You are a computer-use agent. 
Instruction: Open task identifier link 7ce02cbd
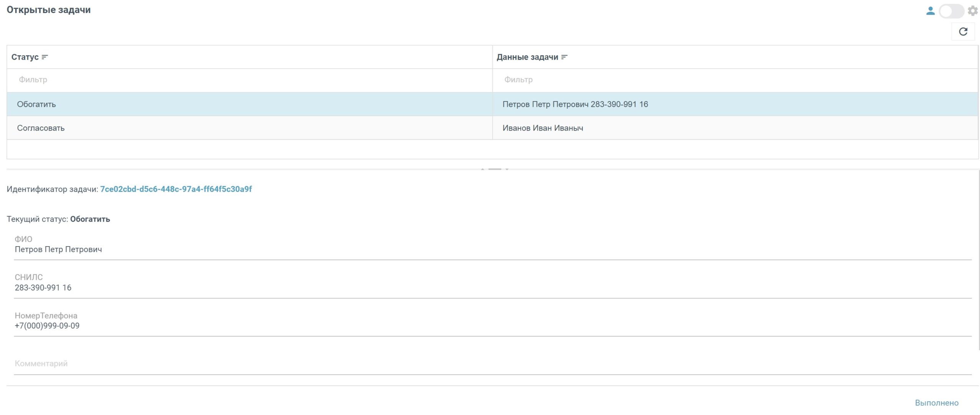(x=176, y=189)
